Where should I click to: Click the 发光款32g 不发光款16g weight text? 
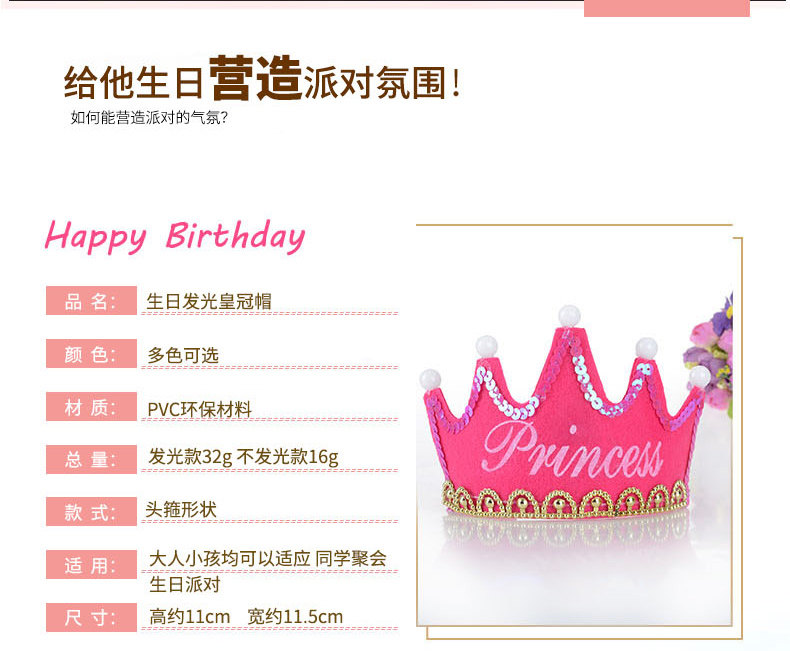[x=243, y=457]
